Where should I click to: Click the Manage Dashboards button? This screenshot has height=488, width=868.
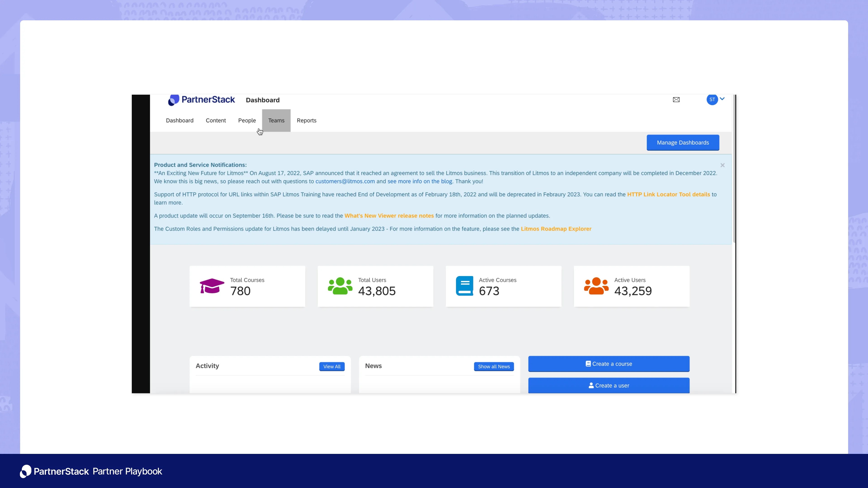pyautogui.click(x=683, y=143)
